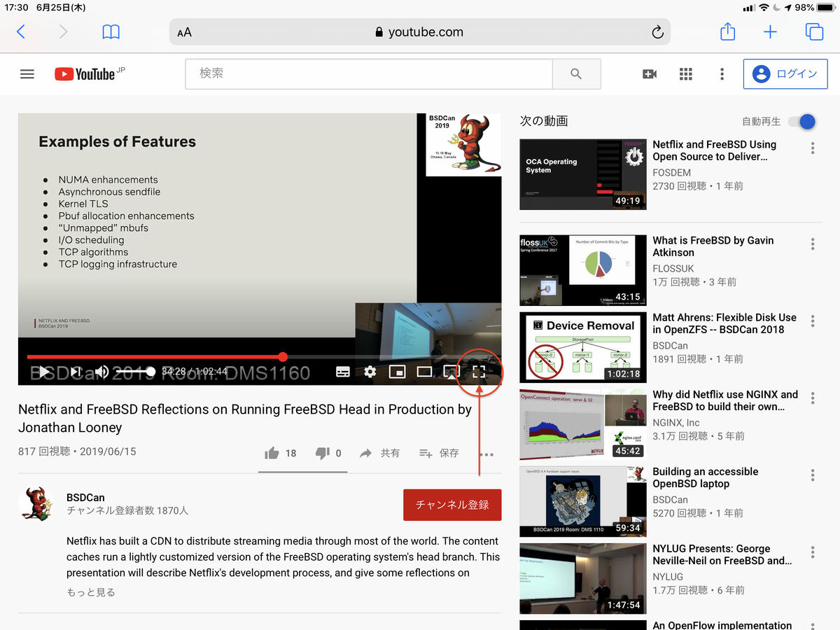The height and width of the screenshot is (630, 840).
Task: Expand description with もっと見る
Action: pos(91,592)
